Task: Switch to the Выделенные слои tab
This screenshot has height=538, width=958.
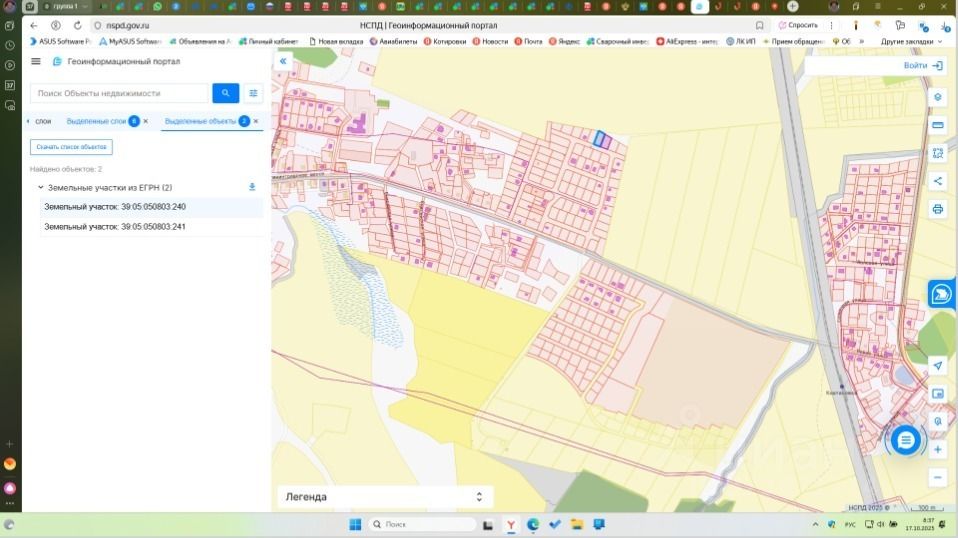Action: [96, 121]
